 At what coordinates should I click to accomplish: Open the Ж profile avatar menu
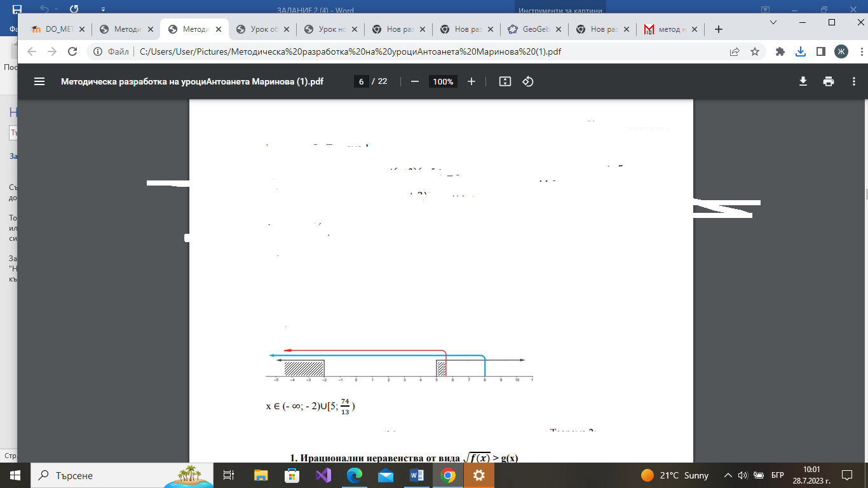point(841,52)
